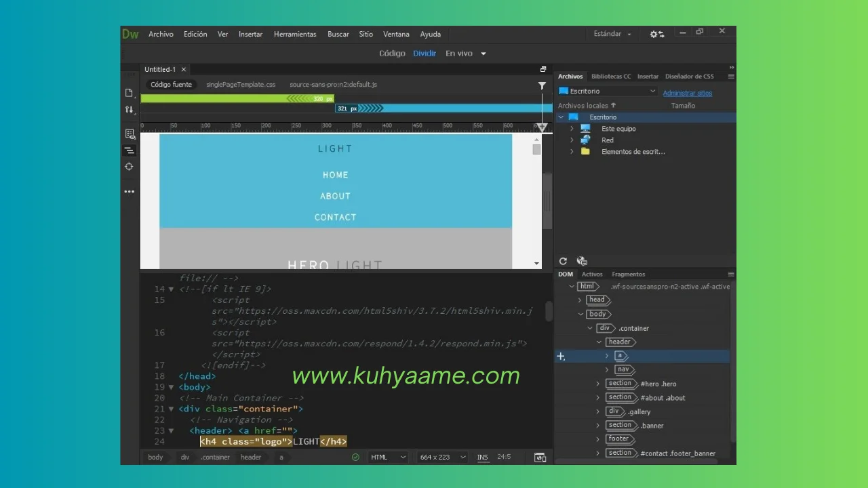The width and height of the screenshot is (868, 488).
Task: Switch to Bibliotecas CC tab
Action: (x=611, y=77)
